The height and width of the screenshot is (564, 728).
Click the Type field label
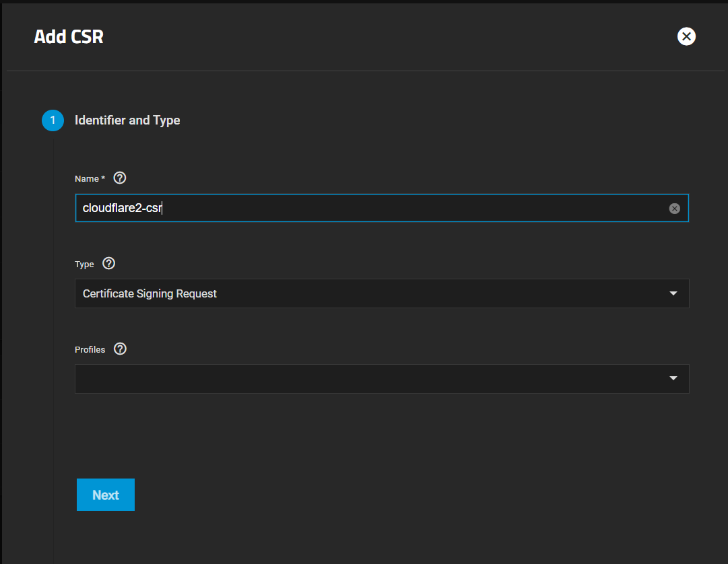(x=84, y=264)
